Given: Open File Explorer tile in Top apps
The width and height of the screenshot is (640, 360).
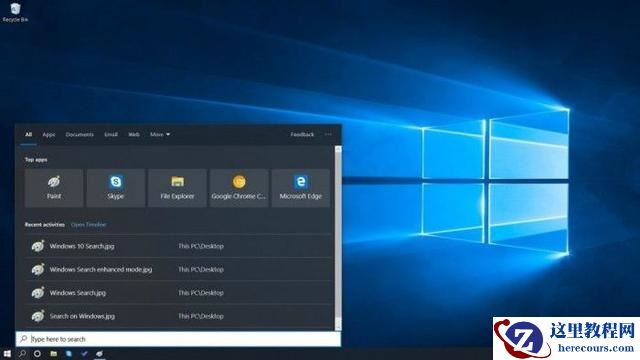Looking at the screenshot, I should click(x=177, y=188).
